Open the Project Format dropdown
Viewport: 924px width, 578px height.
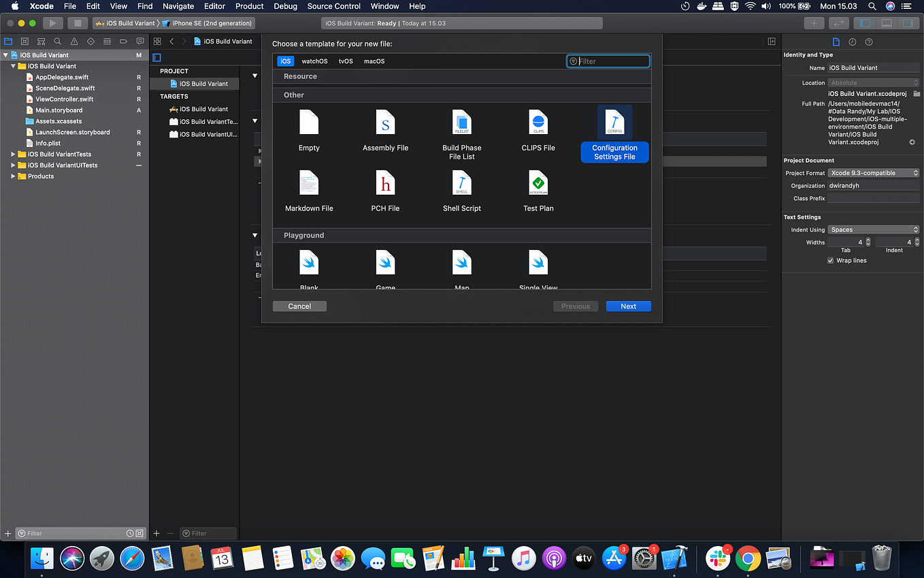point(874,173)
